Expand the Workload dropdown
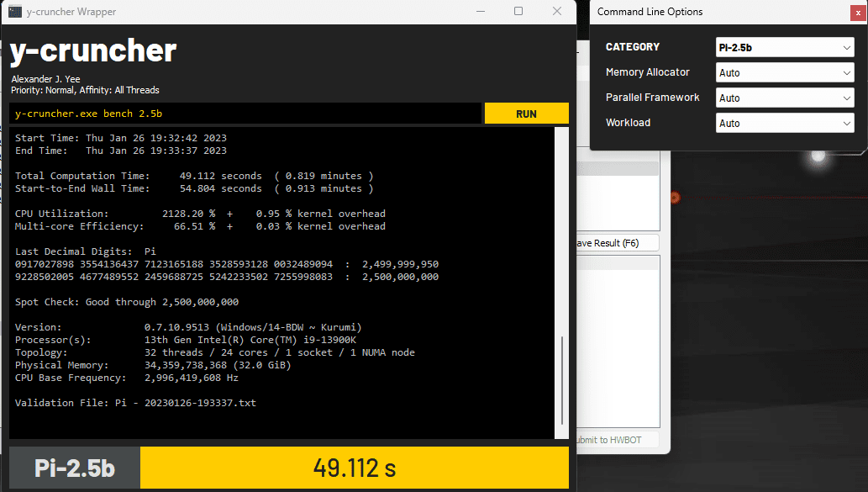 (785, 123)
